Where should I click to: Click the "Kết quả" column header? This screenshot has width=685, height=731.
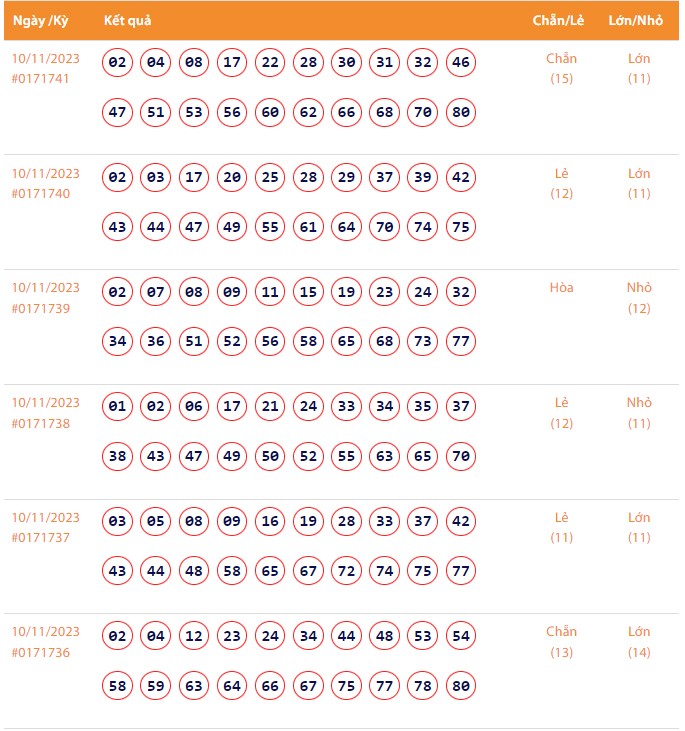tap(127, 21)
